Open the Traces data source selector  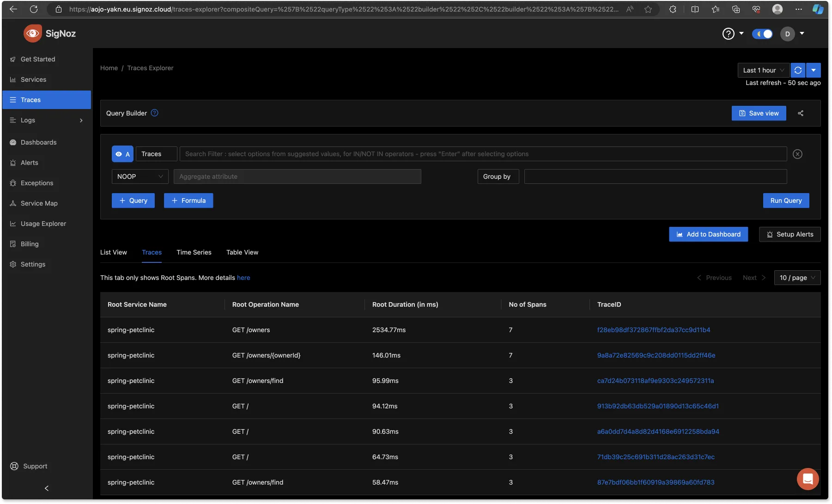[x=156, y=154]
